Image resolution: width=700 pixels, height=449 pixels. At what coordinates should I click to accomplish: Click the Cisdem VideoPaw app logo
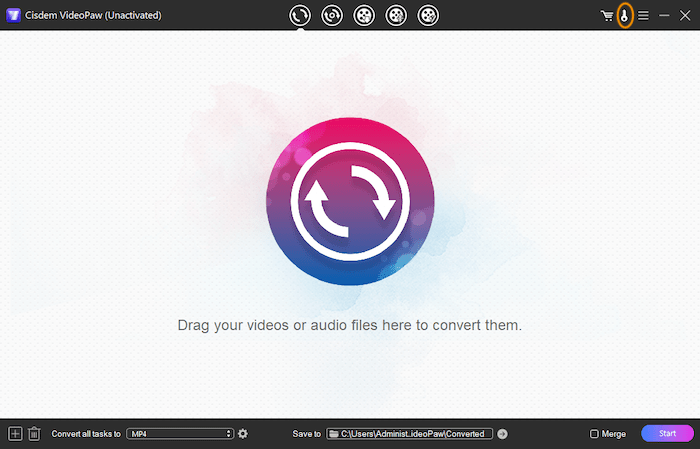(x=13, y=16)
